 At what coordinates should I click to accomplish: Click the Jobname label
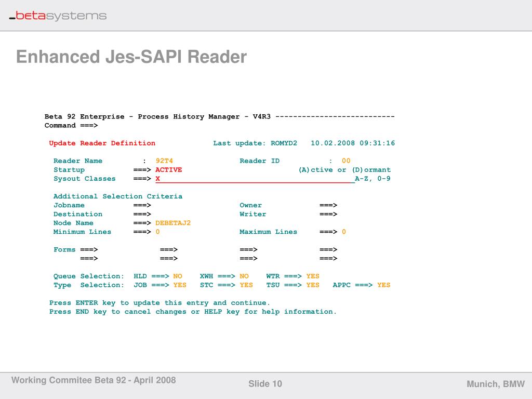[x=69, y=205]
